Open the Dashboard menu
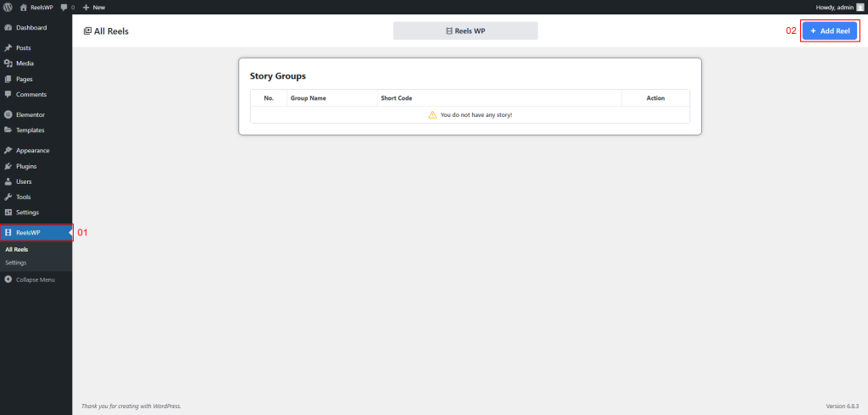868x415 pixels. click(x=31, y=28)
